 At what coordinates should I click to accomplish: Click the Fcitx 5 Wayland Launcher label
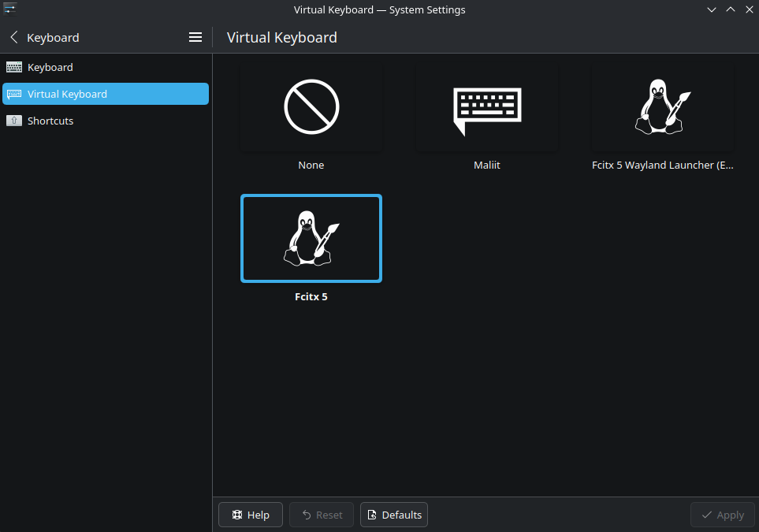662,166
